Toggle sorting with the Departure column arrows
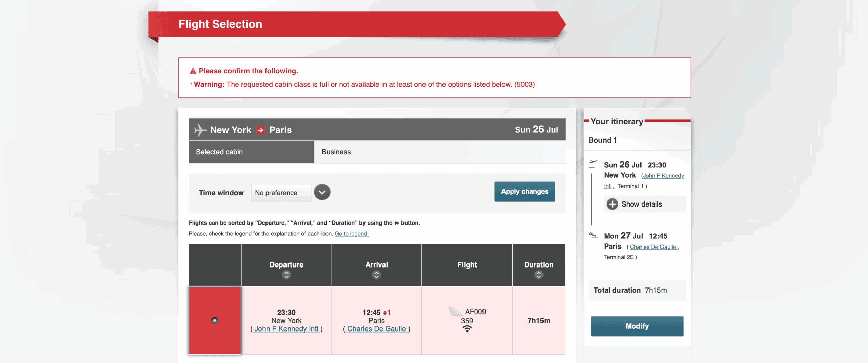 click(286, 275)
